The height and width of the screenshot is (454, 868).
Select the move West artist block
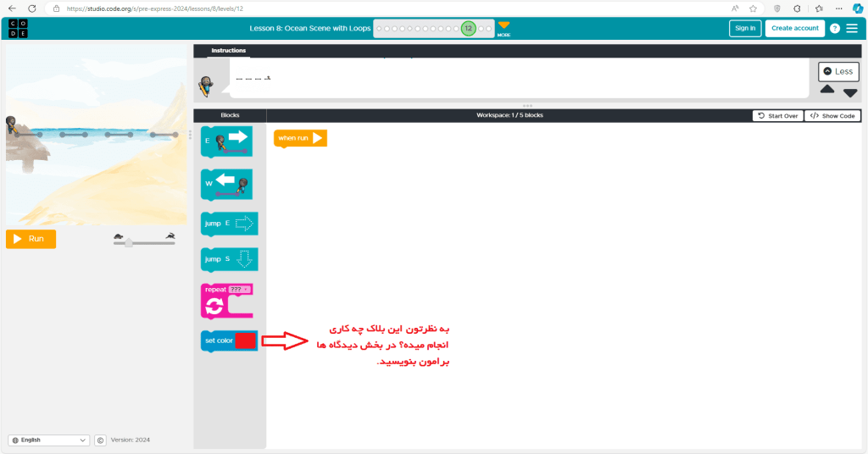pos(227,184)
